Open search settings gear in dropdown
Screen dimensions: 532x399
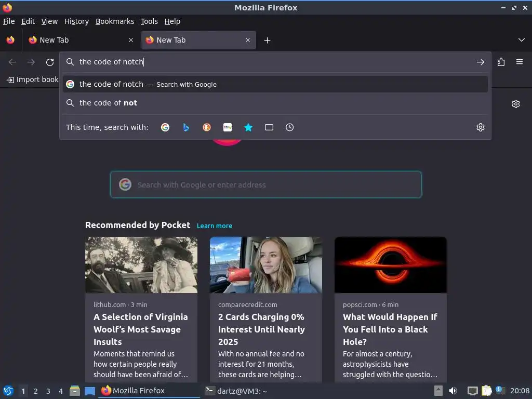(481, 127)
